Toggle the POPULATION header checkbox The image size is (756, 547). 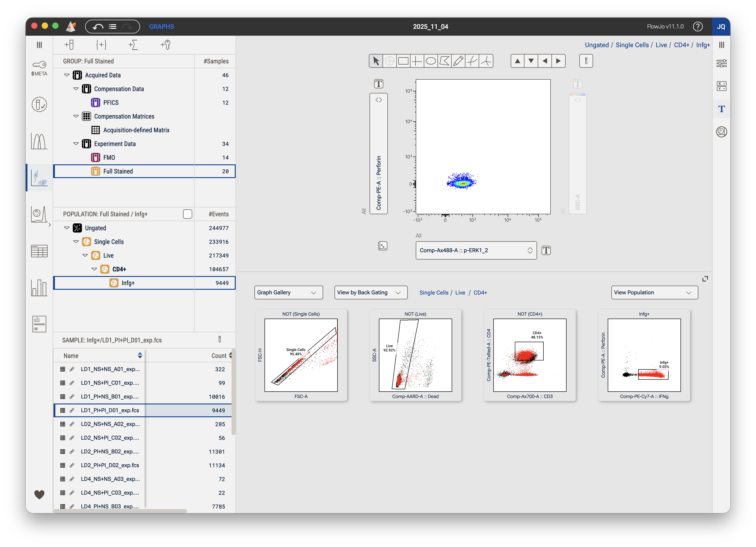(188, 214)
